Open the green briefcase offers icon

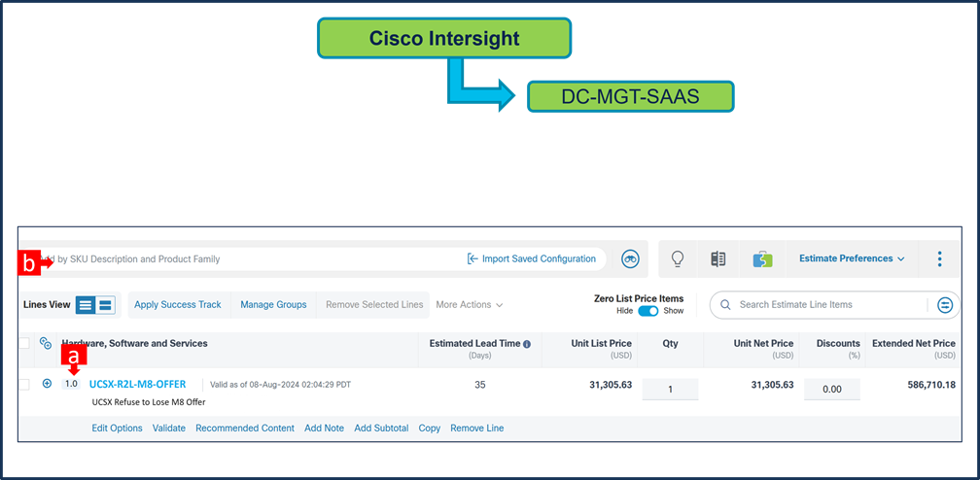pos(762,258)
